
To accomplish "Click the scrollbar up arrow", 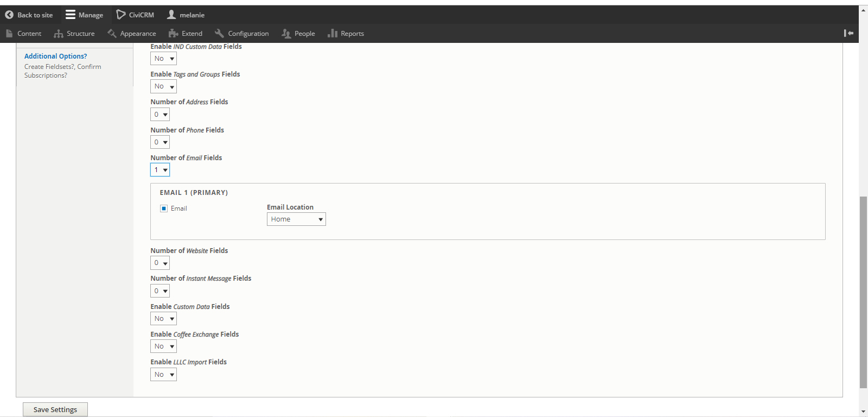I will tap(863, 10).
